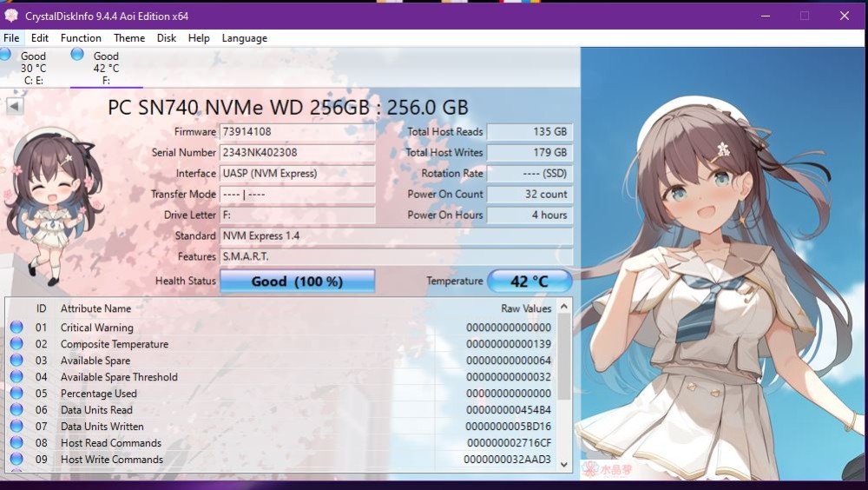Viewport: 868px width, 490px height.
Task: Click the Firmware value field
Action: [297, 132]
